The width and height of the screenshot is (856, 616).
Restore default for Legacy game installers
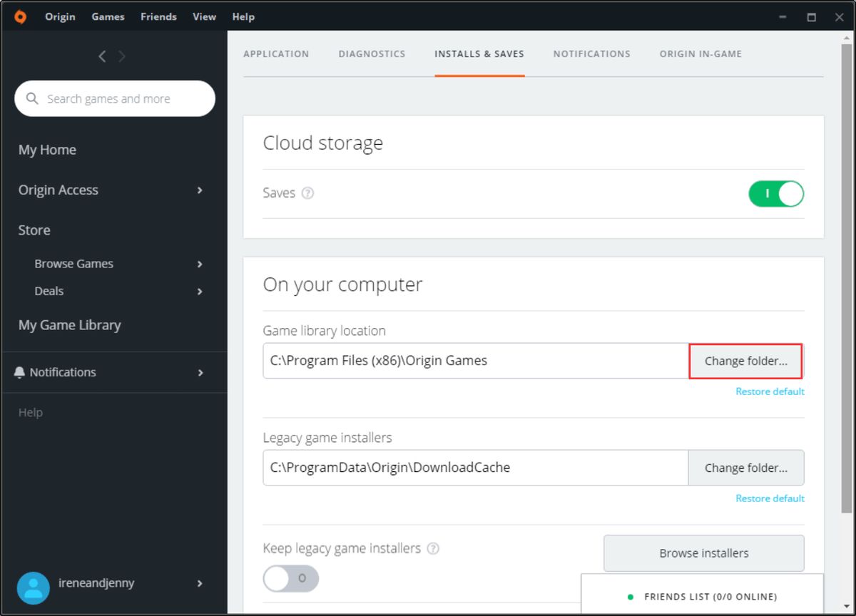click(770, 498)
